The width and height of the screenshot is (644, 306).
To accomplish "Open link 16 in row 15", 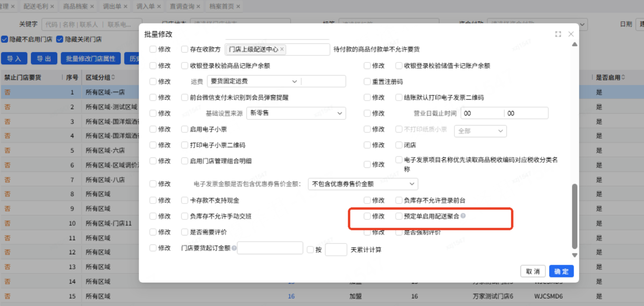I will [x=291, y=297].
